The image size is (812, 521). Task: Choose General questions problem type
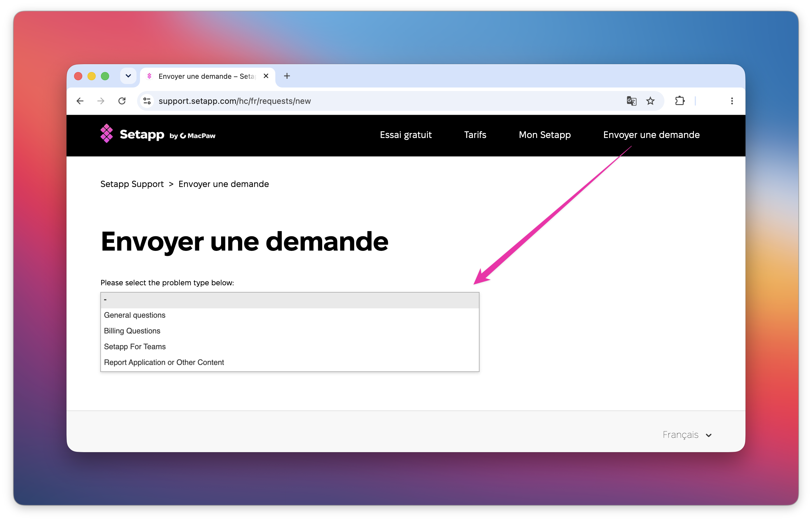[x=290, y=315]
